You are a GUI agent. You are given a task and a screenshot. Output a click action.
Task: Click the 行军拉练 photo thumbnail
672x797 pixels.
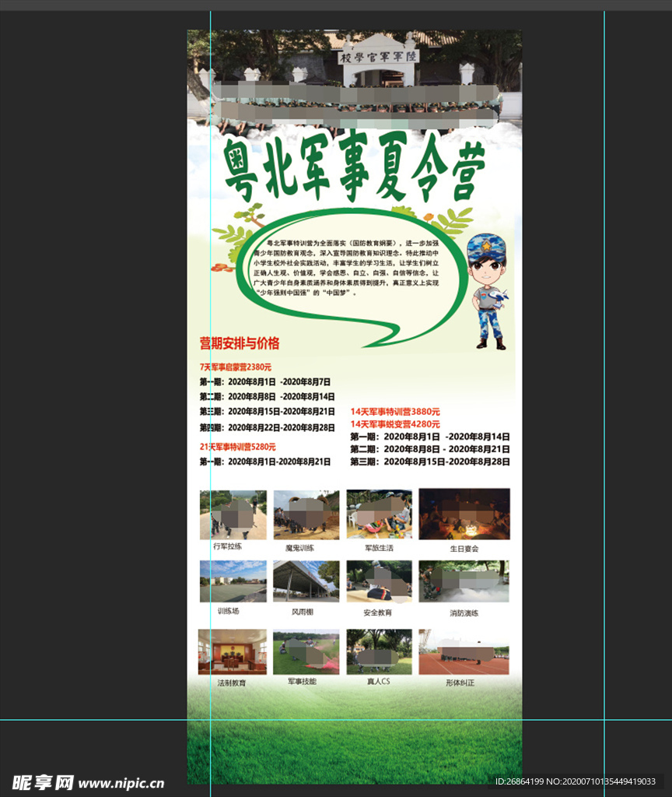(x=232, y=515)
